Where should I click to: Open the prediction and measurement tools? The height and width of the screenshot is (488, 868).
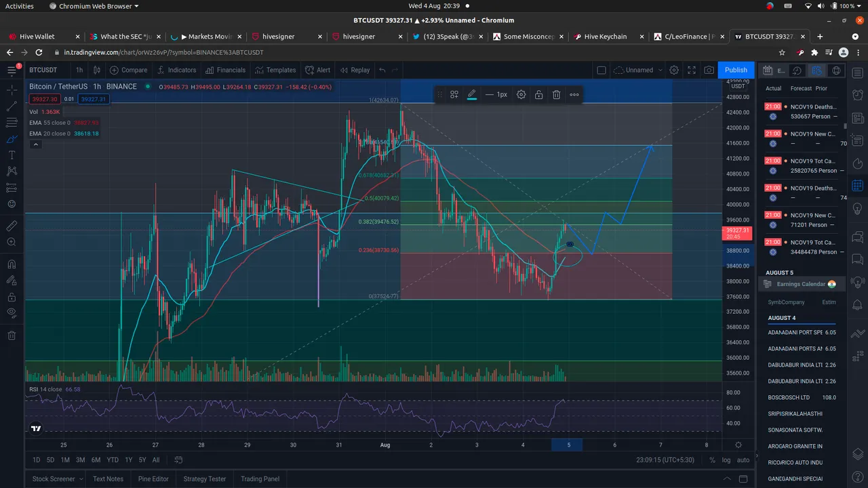[12, 188]
